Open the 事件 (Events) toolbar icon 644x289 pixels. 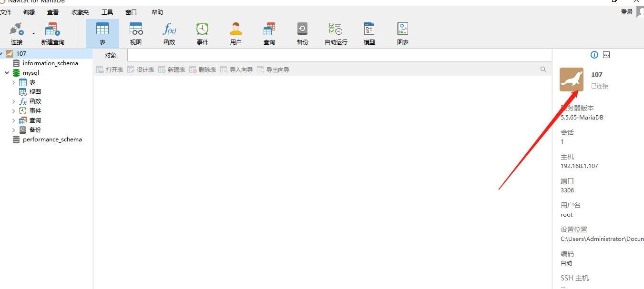pos(202,32)
